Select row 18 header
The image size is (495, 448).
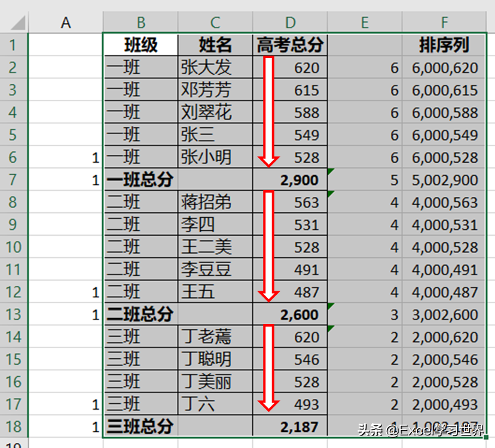(x=14, y=426)
